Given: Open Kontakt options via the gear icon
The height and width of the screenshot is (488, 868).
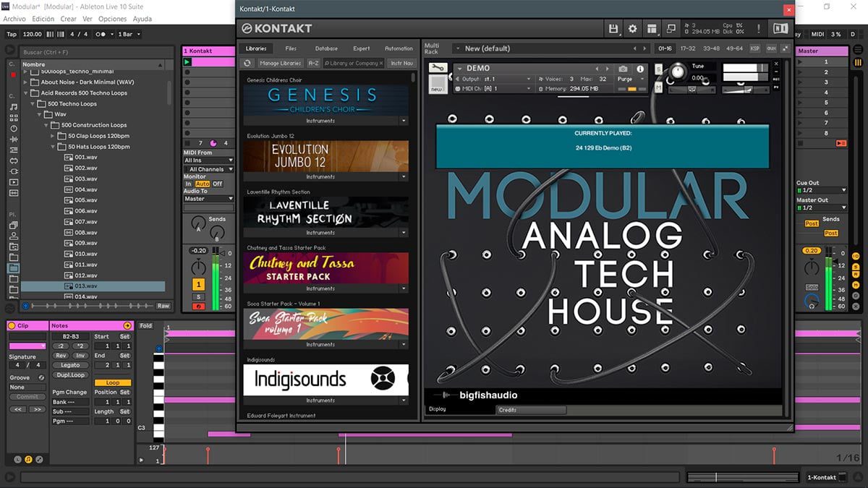Looking at the screenshot, I should 633,29.
